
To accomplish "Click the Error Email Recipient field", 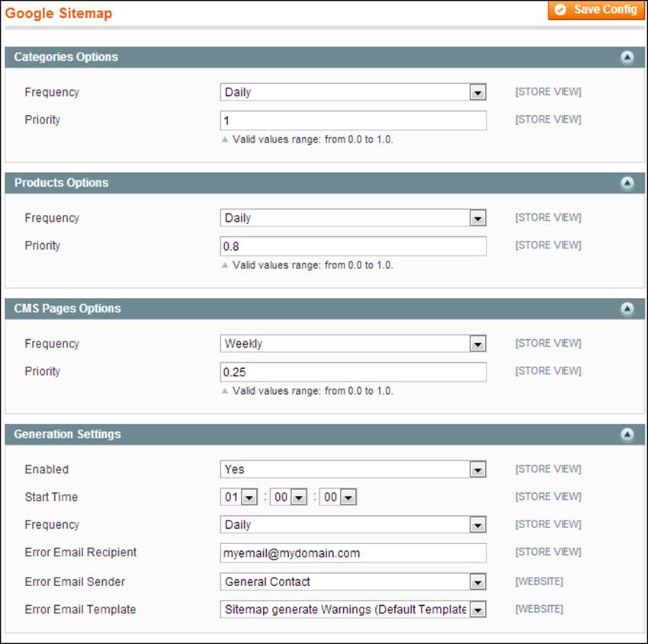I will tap(353, 553).
